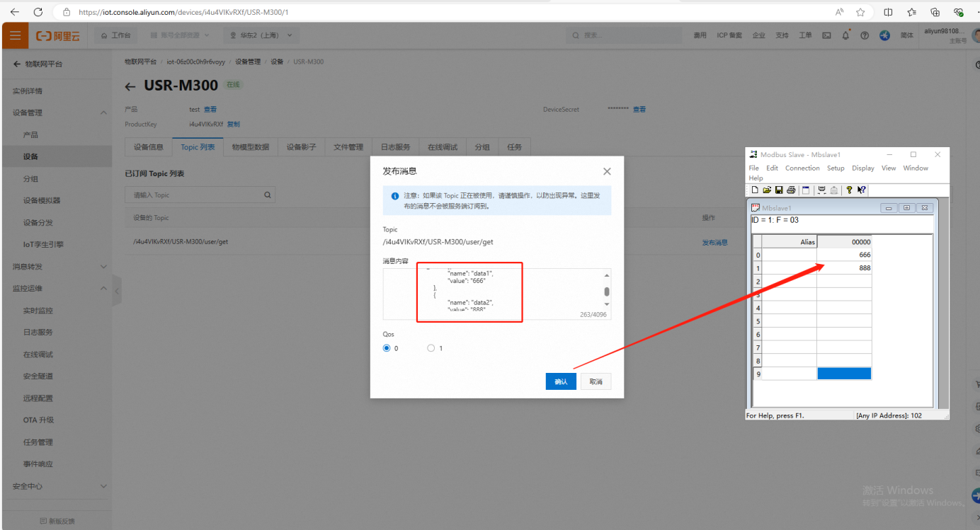Click 查看 link next to DeviceSecret
This screenshot has height=530, width=980.
click(x=639, y=109)
